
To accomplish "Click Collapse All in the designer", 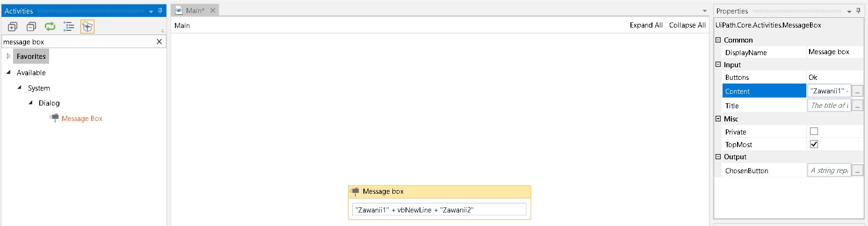I will pos(687,25).
